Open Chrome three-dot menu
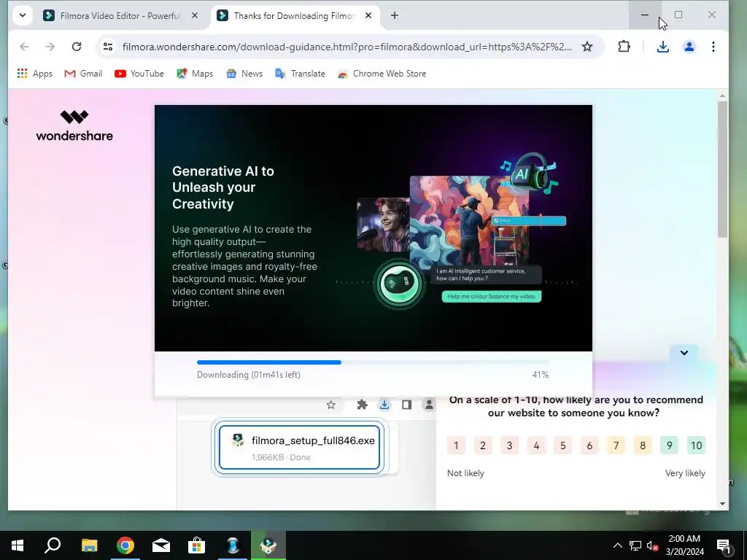Image resolution: width=747 pixels, height=560 pixels. point(713,47)
